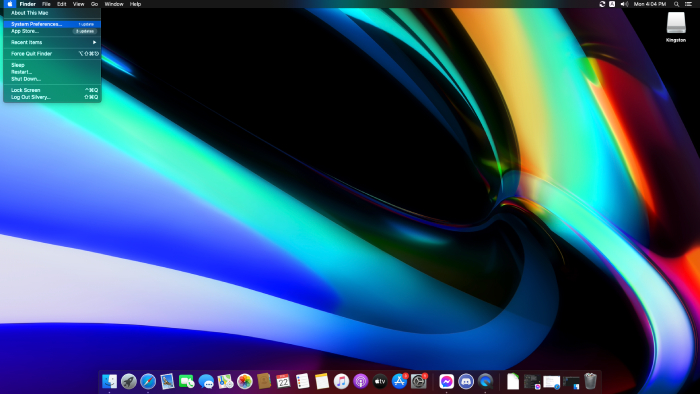Open Podcasts app in the Dock
The height and width of the screenshot is (394, 700).
point(361,382)
